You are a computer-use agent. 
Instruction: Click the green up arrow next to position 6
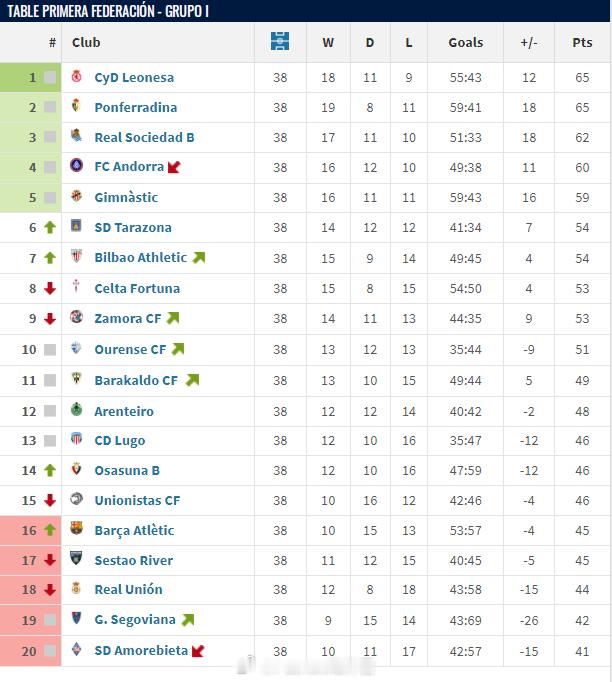pyautogui.click(x=50, y=227)
